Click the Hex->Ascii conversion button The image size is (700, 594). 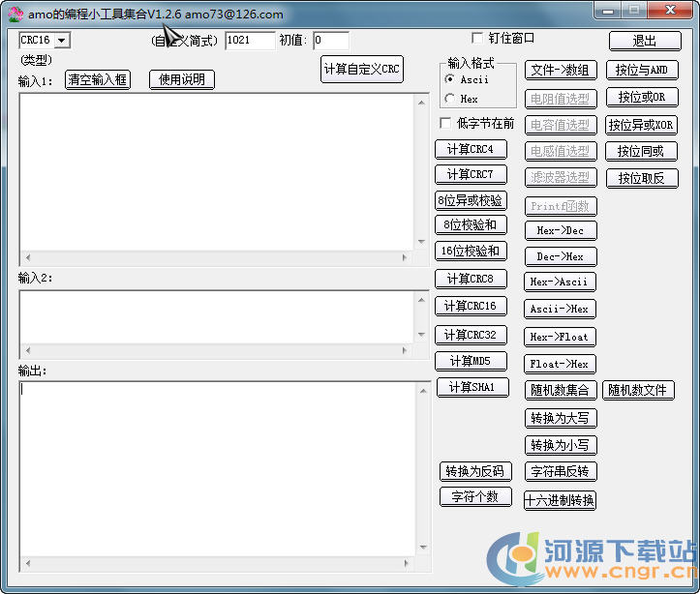[x=560, y=282]
